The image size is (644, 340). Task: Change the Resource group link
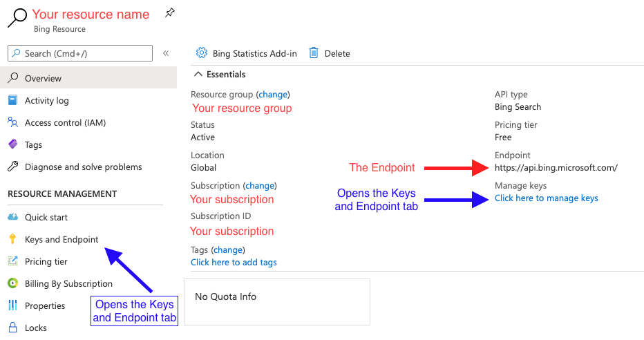tap(273, 95)
